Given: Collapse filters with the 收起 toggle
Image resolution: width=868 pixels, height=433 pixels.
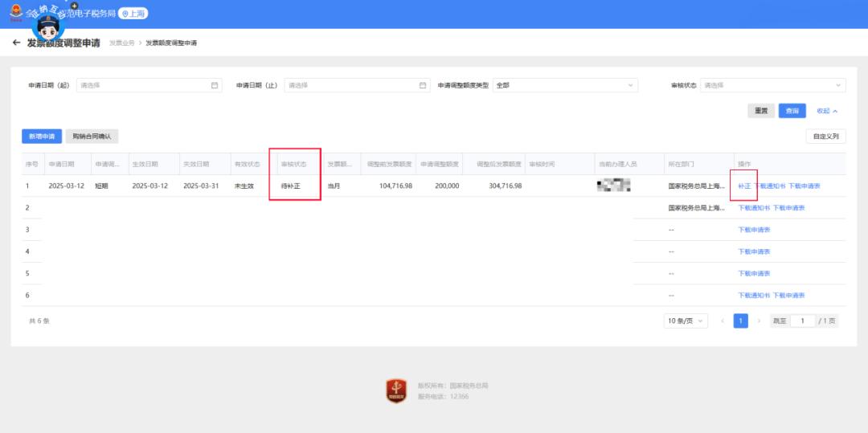Looking at the screenshot, I should (x=827, y=111).
